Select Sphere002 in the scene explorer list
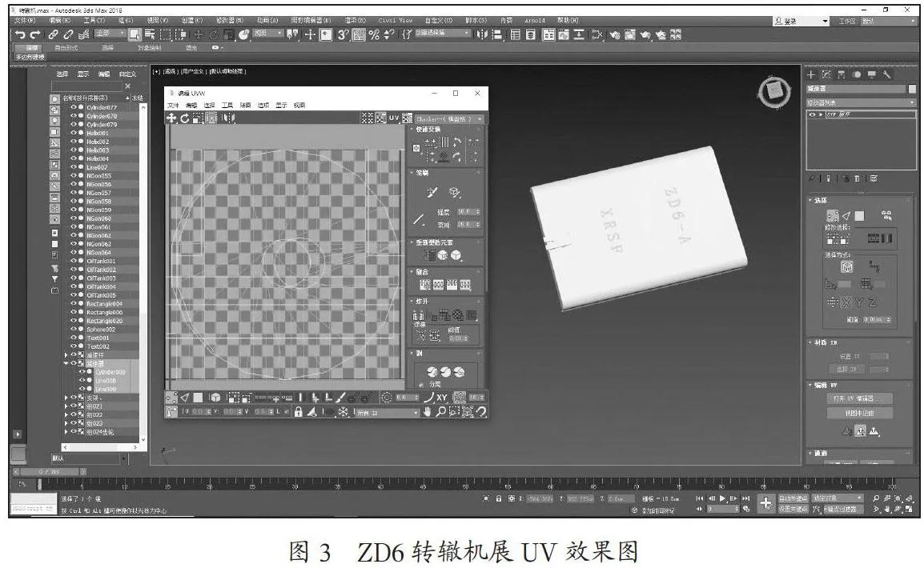 (x=101, y=330)
